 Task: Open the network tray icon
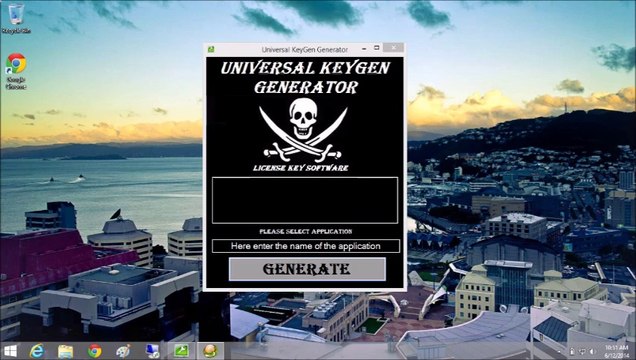point(582,351)
